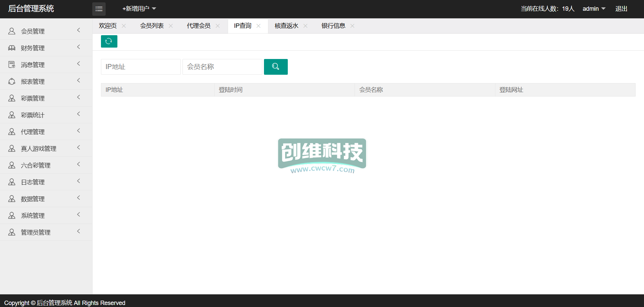
Task: Click the 真人游戏管理 sidebar icon
Action: [12, 148]
